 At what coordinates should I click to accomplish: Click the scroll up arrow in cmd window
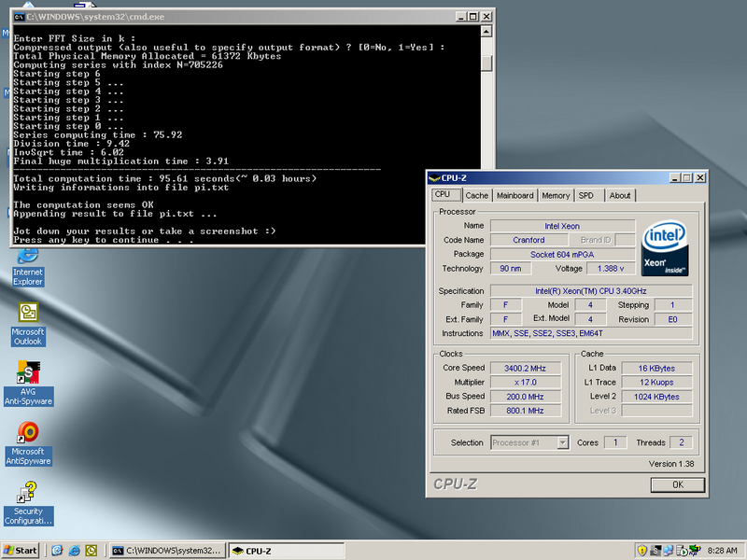pyautogui.click(x=486, y=32)
